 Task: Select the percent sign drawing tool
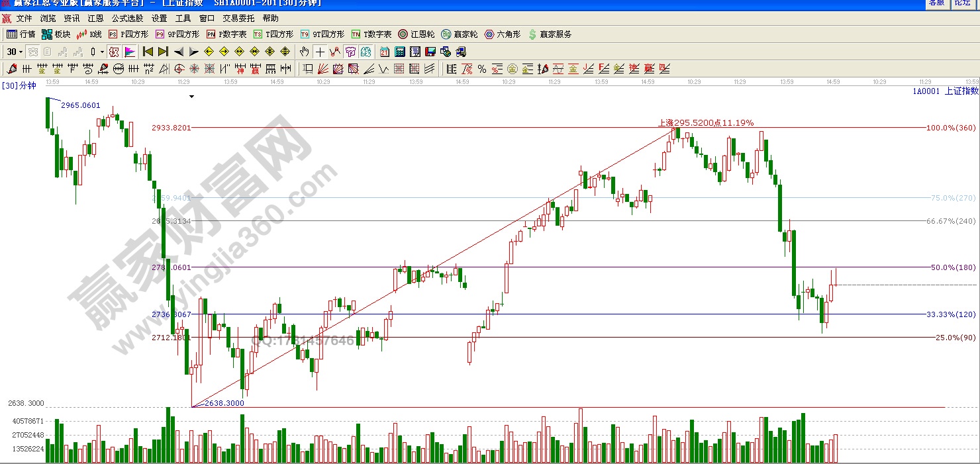point(481,69)
